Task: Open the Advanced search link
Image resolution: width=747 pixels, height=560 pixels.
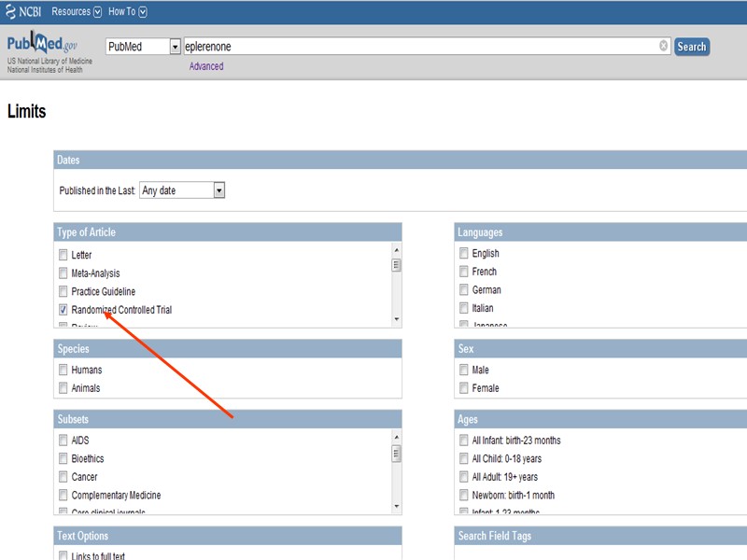Action: point(206,66)
